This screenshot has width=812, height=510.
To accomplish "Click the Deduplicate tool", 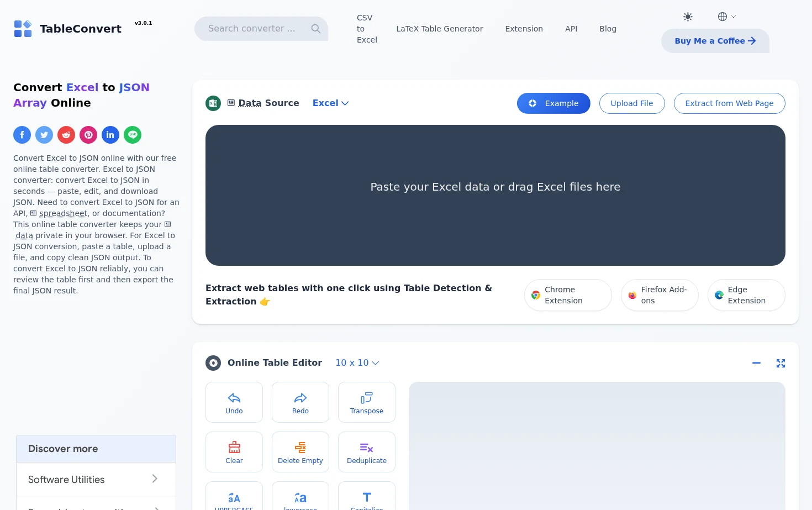I will (367, 452).
